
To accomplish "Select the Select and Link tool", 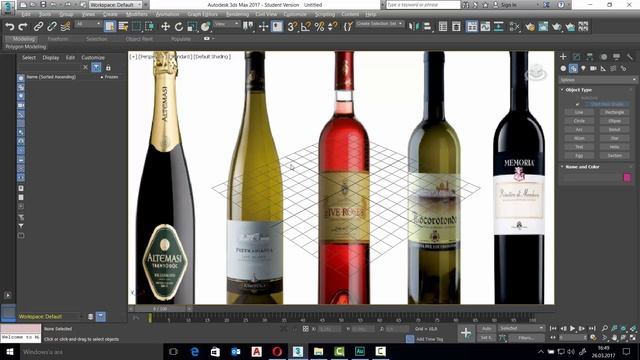I will pyautogui.click(x=38, y=27).
